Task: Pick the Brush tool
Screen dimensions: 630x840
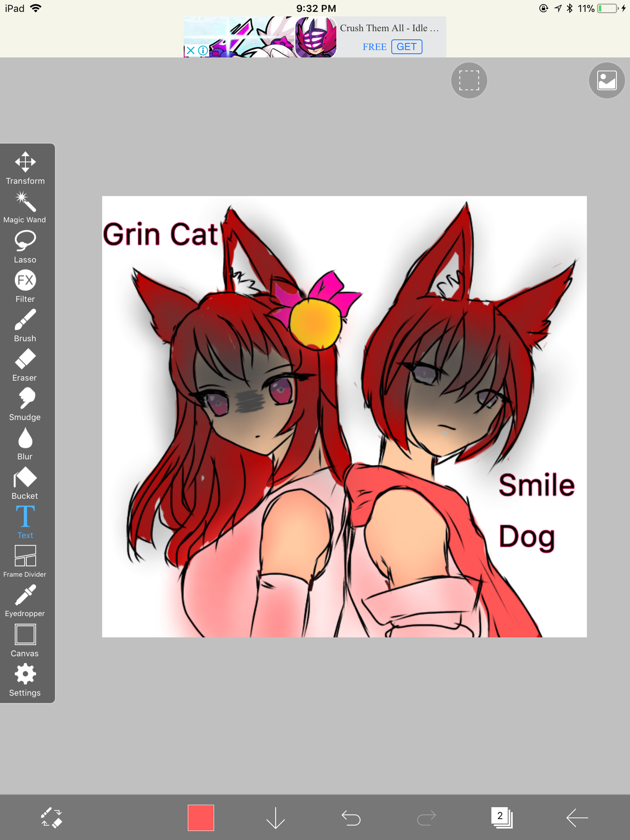Action: click(x=25, y=325)
